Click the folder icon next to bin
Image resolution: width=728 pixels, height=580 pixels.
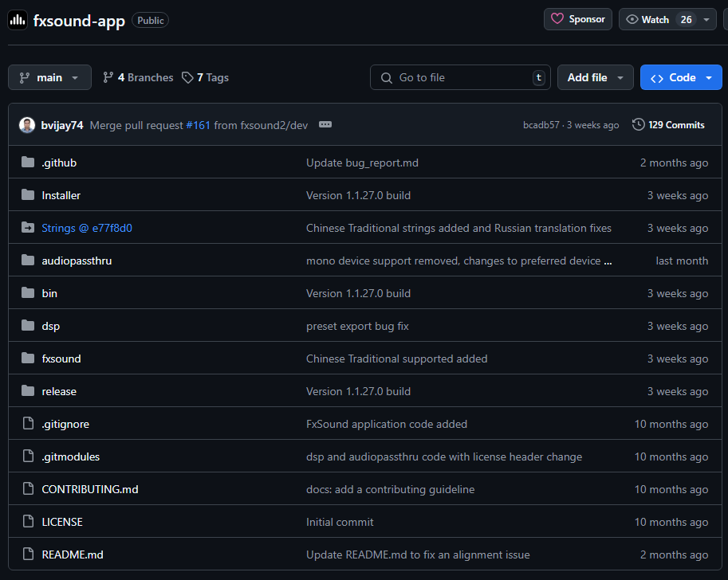coord(28,292)
